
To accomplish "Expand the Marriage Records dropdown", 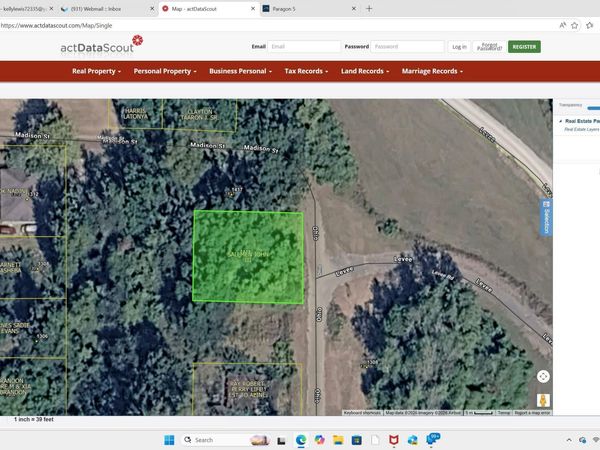I will [432, 71].
